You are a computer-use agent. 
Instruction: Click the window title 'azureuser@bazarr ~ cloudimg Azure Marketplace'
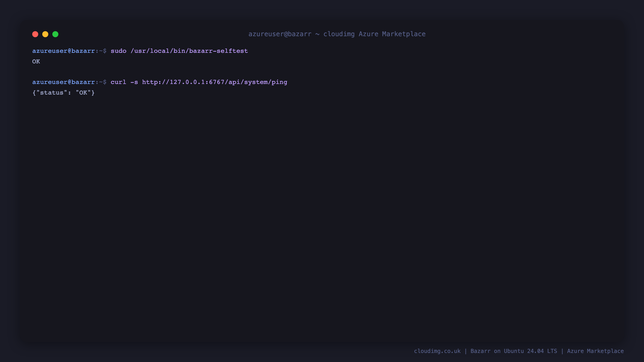click(337, 34)
